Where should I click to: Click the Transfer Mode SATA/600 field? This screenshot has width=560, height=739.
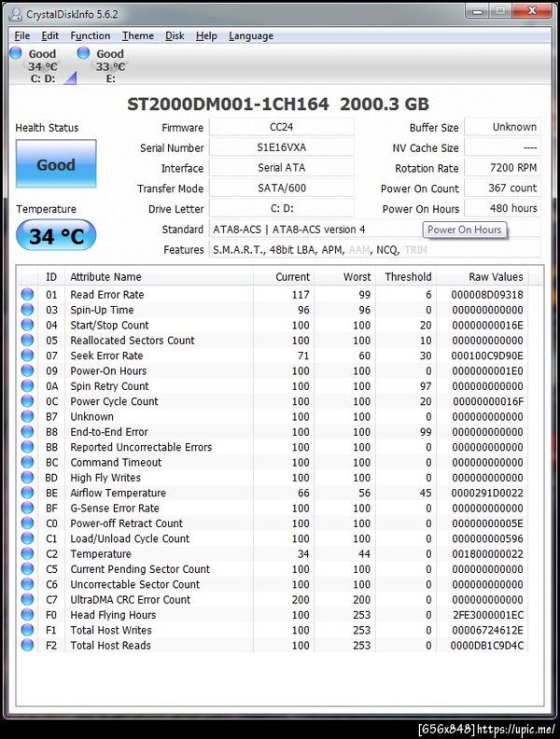pos(282,188)
